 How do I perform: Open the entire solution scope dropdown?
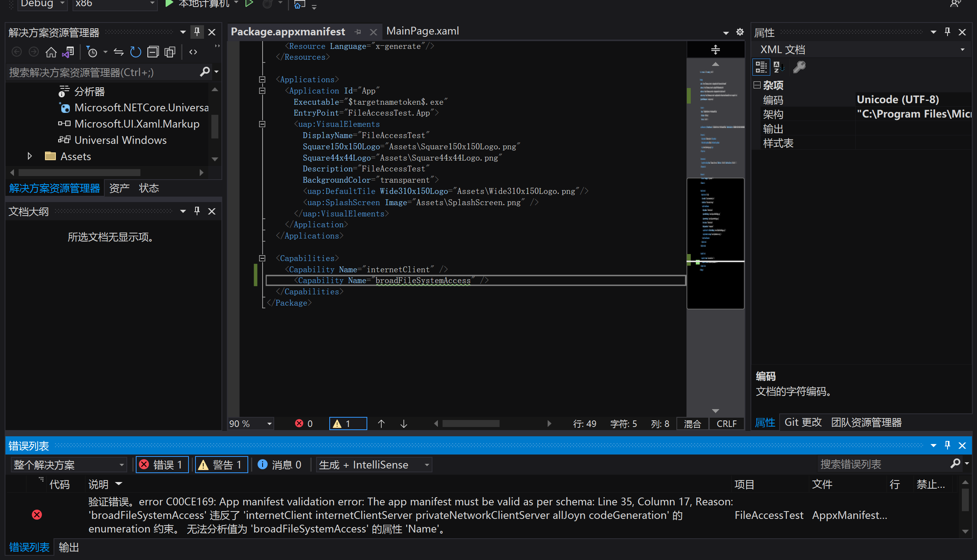[69, 465]
